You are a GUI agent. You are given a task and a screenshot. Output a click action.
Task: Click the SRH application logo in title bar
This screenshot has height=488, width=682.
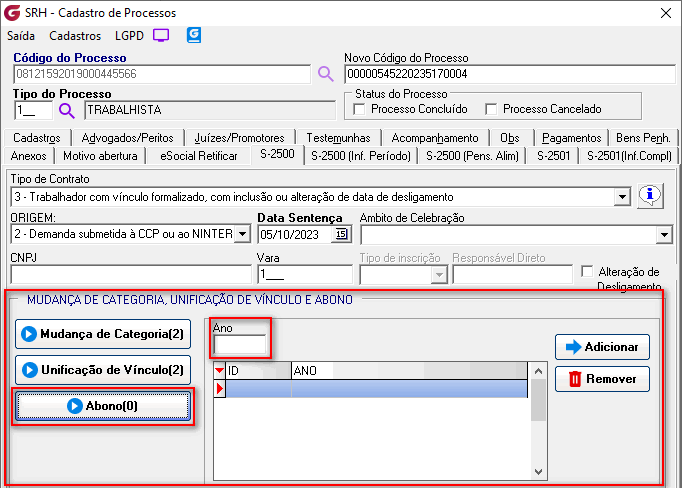tap(12, 12)
